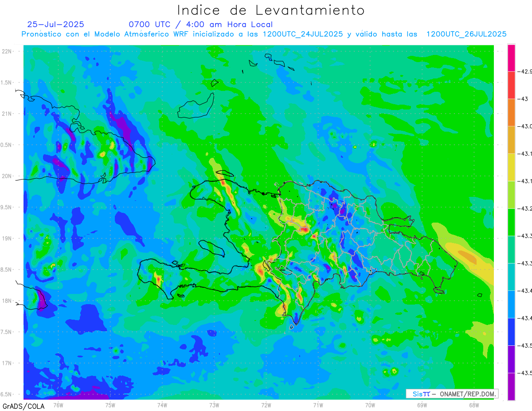Click the '9.5N' latitude label
This screenshot has width=532, height=411.
click(6, 207)
